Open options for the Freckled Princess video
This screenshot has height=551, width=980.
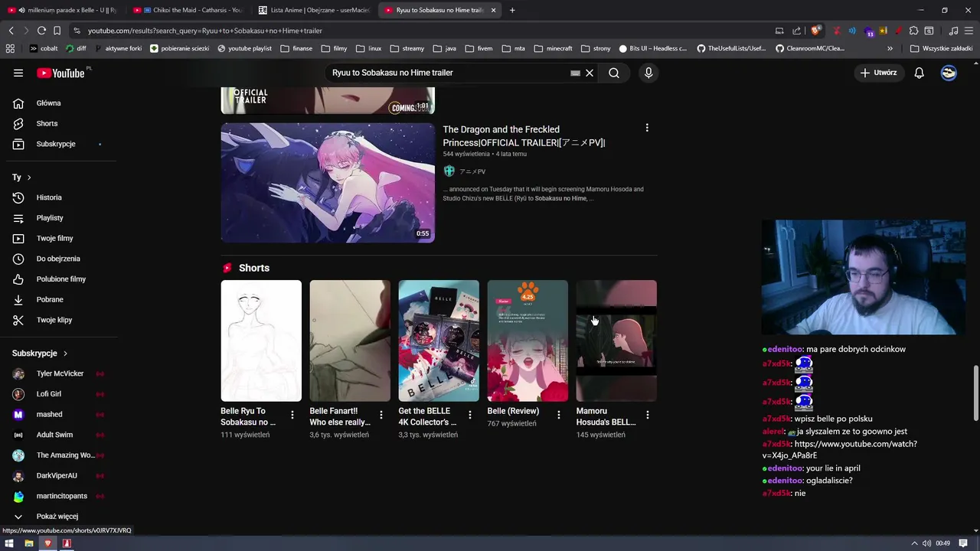click(x=647, y=128)
